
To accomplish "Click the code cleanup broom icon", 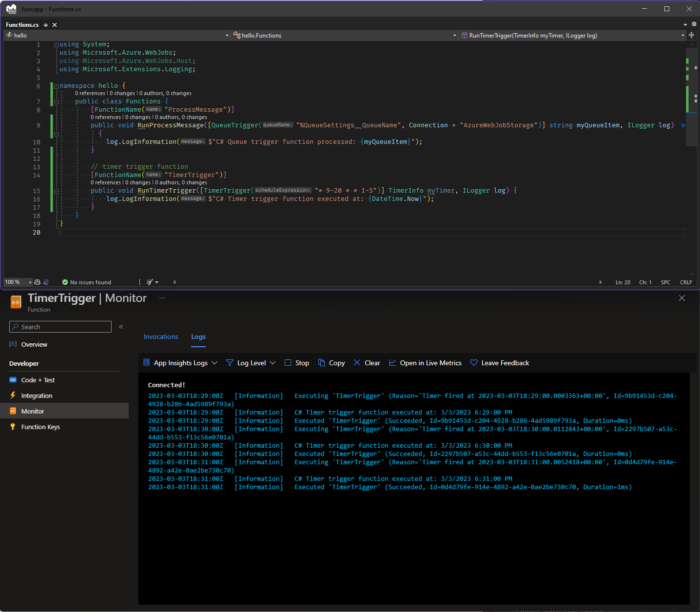I will [x=150, y=282].
